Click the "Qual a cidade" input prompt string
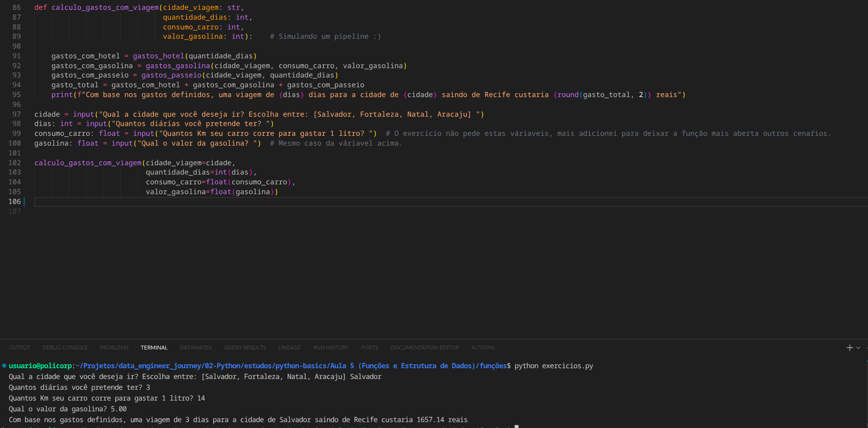The width and height of the screenshot is (868, 428). (289, 114)
